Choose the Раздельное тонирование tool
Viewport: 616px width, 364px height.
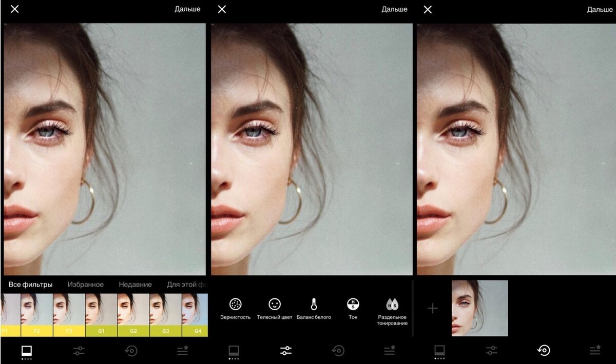(392, 312)
